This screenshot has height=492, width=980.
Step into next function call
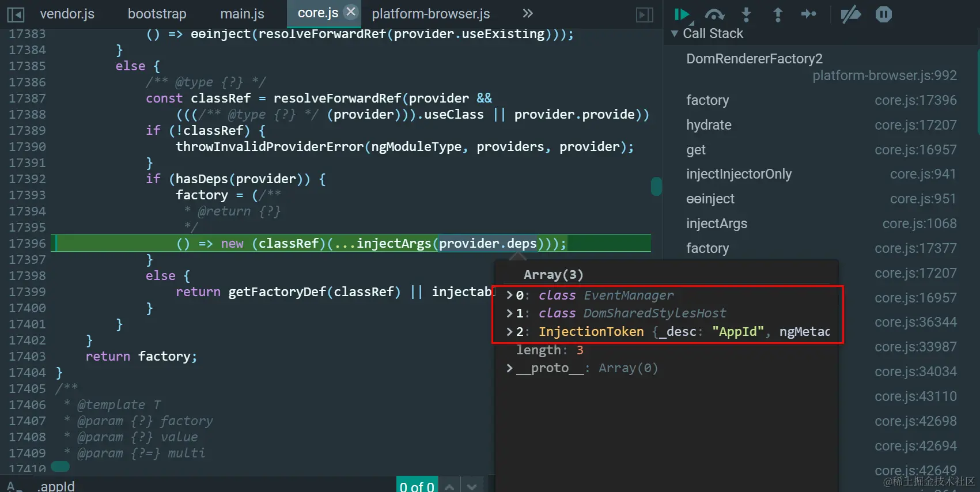pos(746,14)
